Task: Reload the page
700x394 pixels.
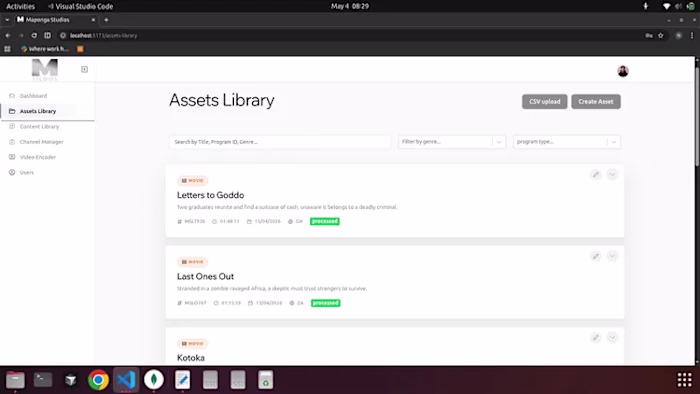Action: tap(34, 35)
